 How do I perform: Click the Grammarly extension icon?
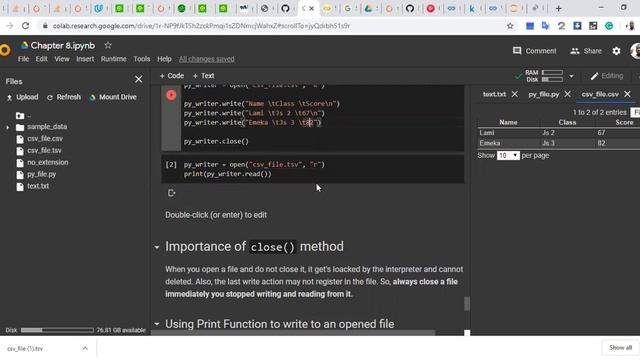coord(609,26)
